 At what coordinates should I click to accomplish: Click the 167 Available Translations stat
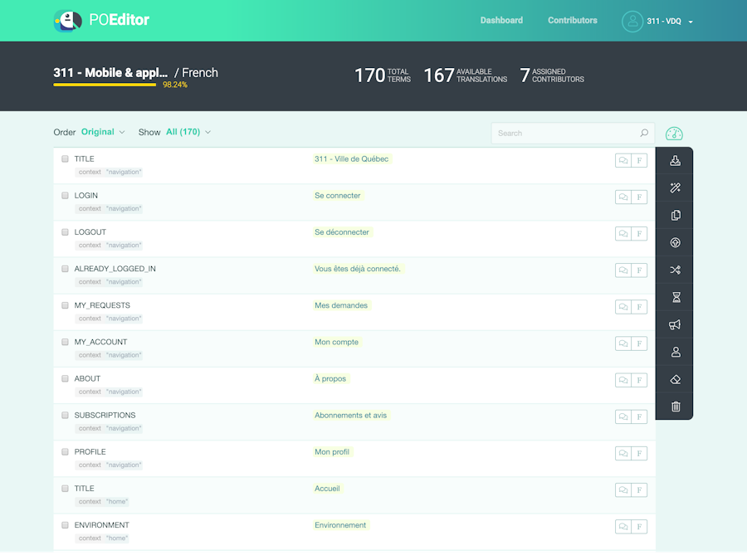click(x=466, y=75)
